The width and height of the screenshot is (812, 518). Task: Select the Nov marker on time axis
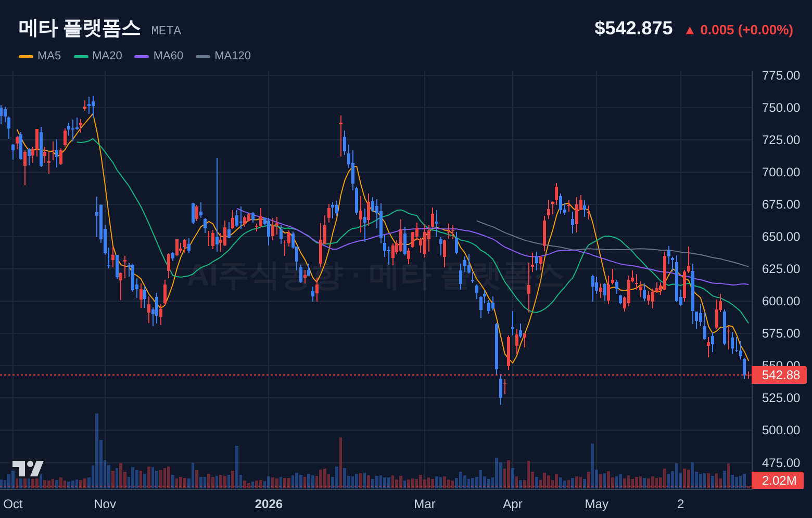point(105,504)
